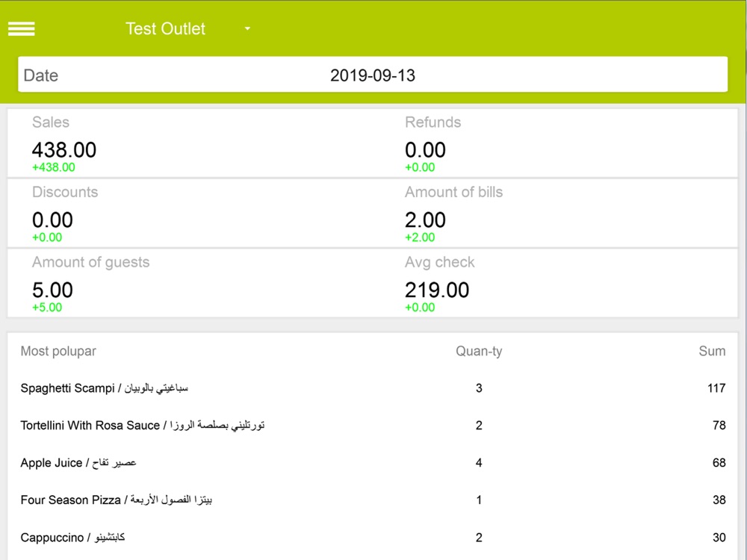Open the hamburger menu
Viewport: 747px width, 560px height.
point(22,28)
